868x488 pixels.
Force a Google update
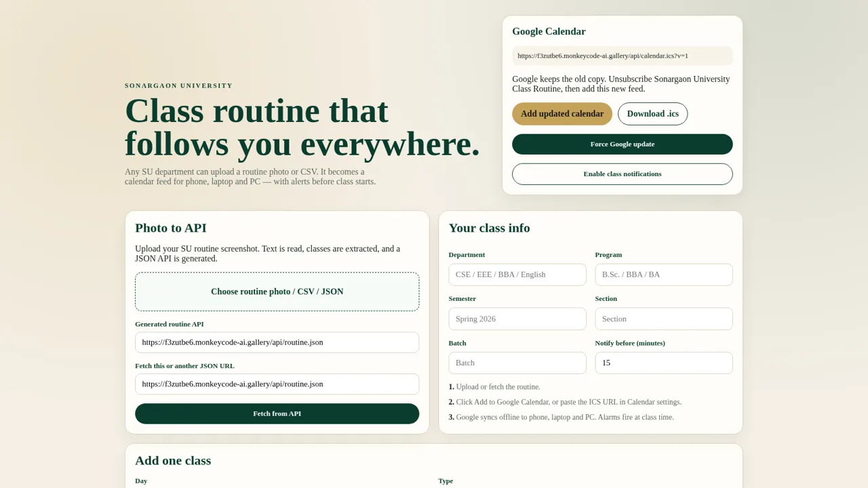coord(623,144)
